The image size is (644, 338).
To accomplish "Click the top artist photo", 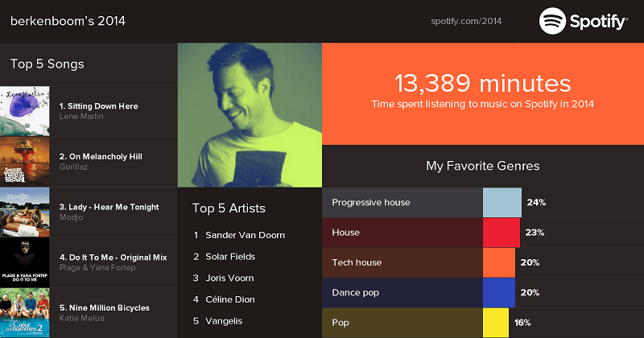I will click(250, 115).
